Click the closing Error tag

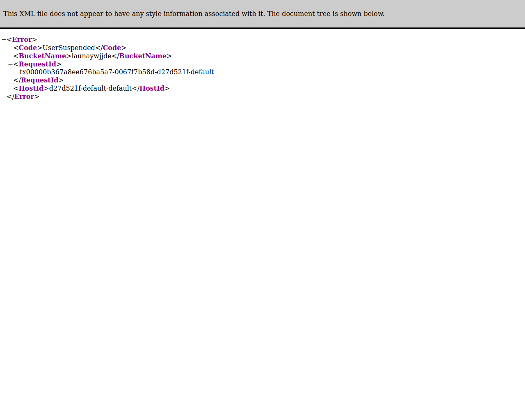point(23,97)
